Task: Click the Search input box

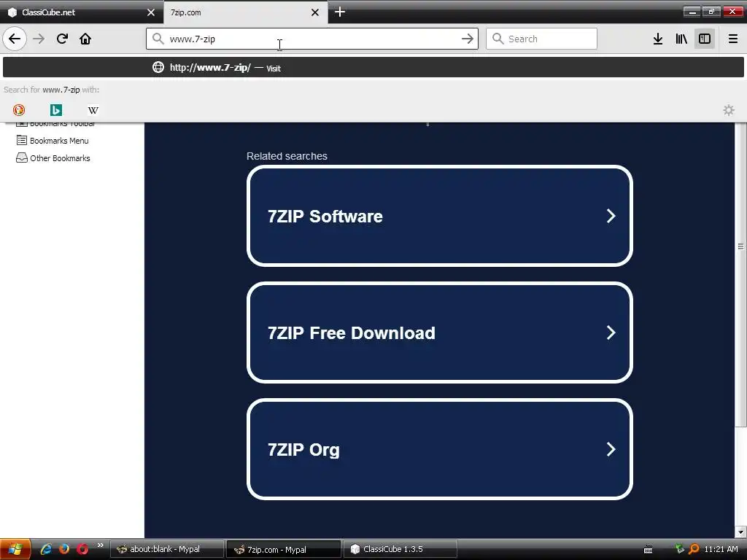Action: tap(541, 39)
